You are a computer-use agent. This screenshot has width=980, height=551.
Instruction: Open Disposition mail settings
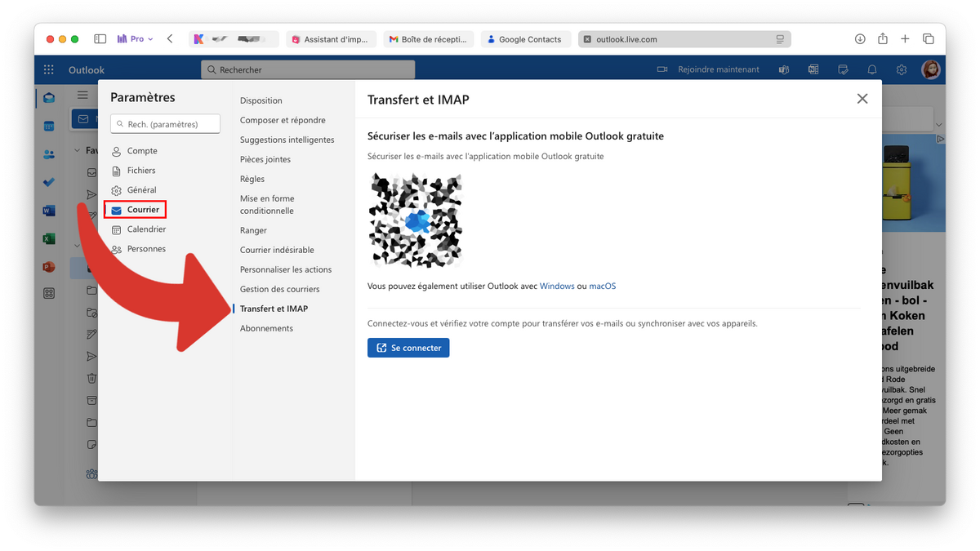tap(261, 100)
